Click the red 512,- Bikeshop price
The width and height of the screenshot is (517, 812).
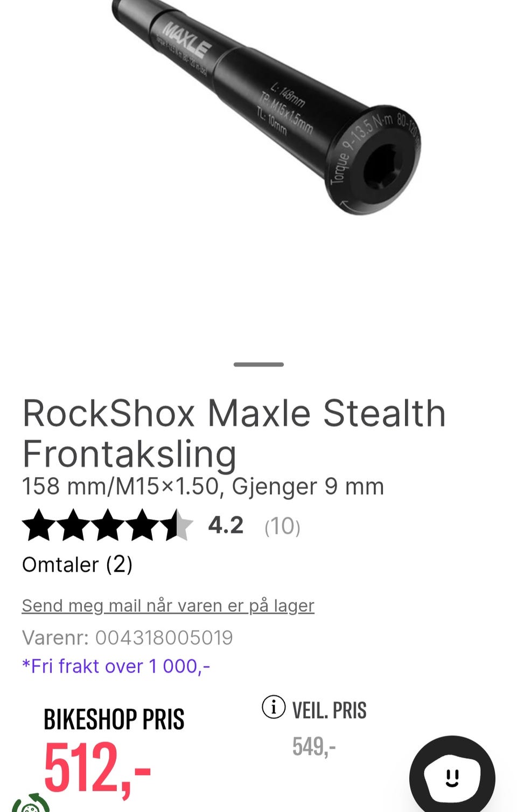97,768
